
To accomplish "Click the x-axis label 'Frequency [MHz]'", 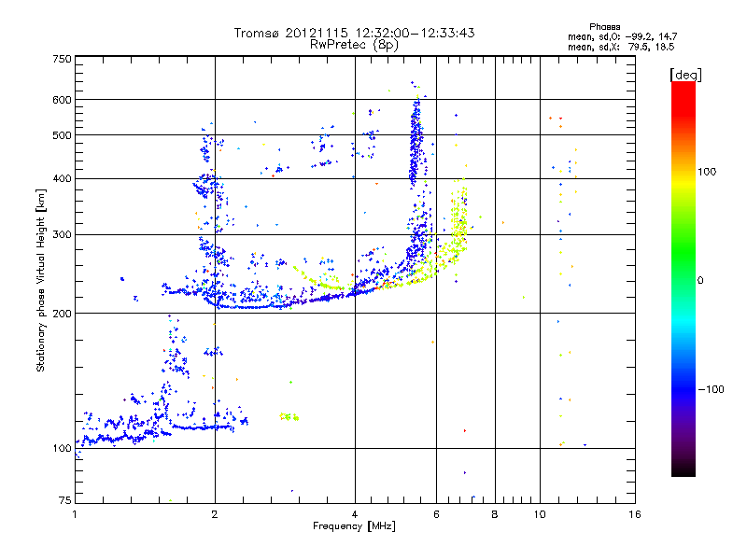I will [354, 526].
